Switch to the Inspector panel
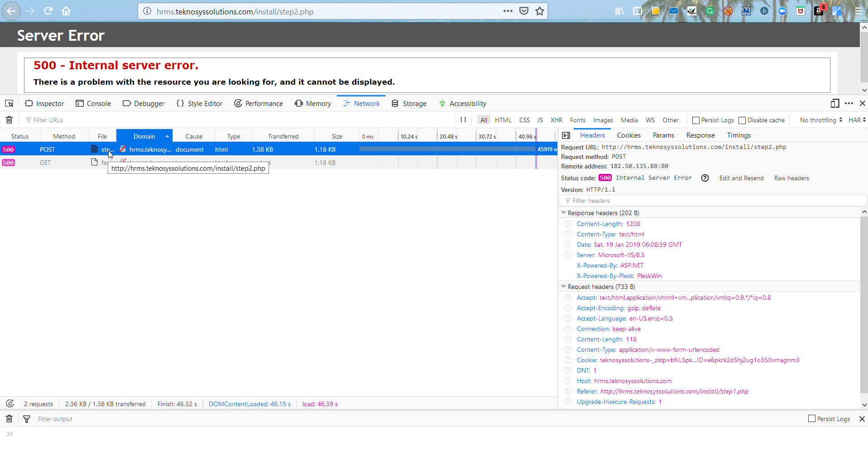The width and height of the screenshot is (868, 451). (x=44, y=103)
